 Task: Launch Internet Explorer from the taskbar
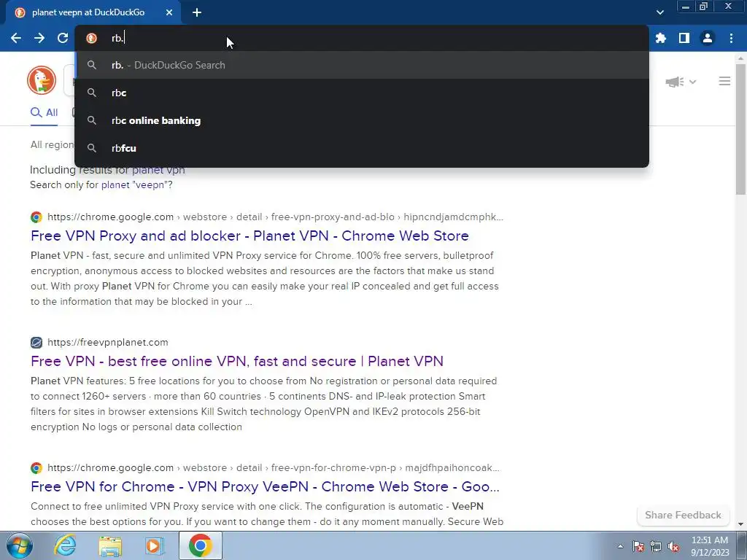[64, 545]
